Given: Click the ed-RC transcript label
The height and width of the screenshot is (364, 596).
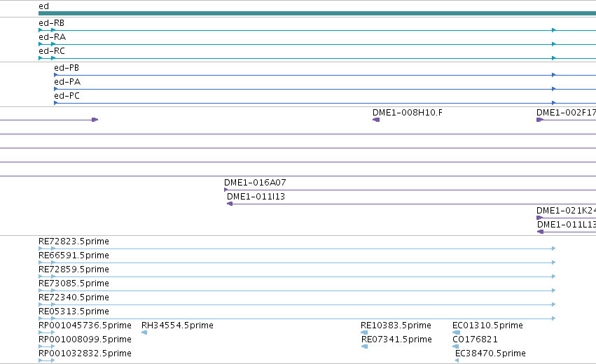Looking at the screenshot, I should point(52,51).
